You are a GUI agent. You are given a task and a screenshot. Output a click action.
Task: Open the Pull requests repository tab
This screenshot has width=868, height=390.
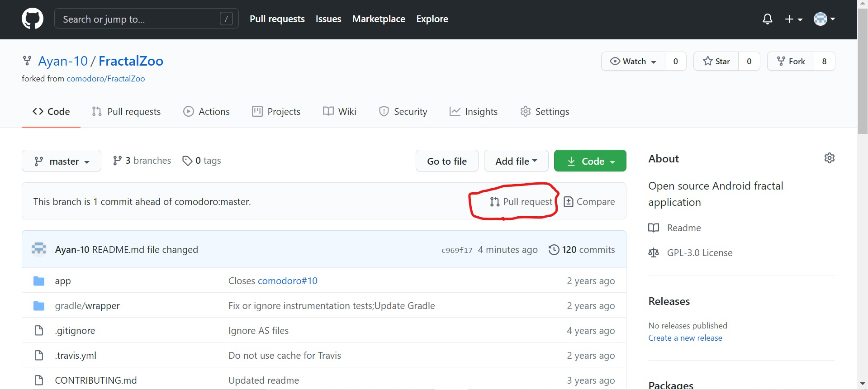pos(126,112)
